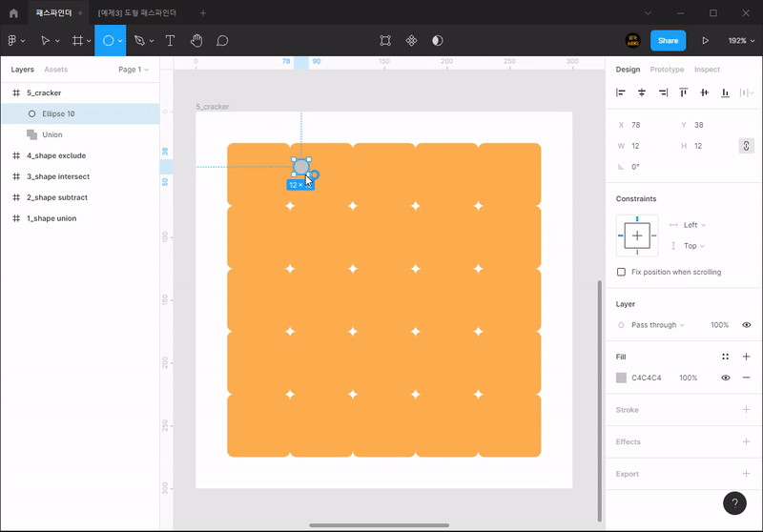Switch to Design tab
Screen dimensions: 763x532
[628, 70]
